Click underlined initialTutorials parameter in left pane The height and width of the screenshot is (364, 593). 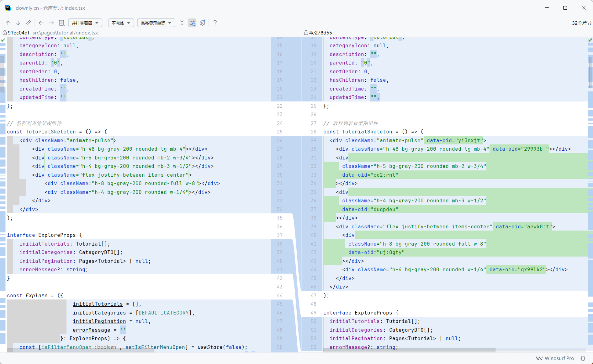pos(98,304)
